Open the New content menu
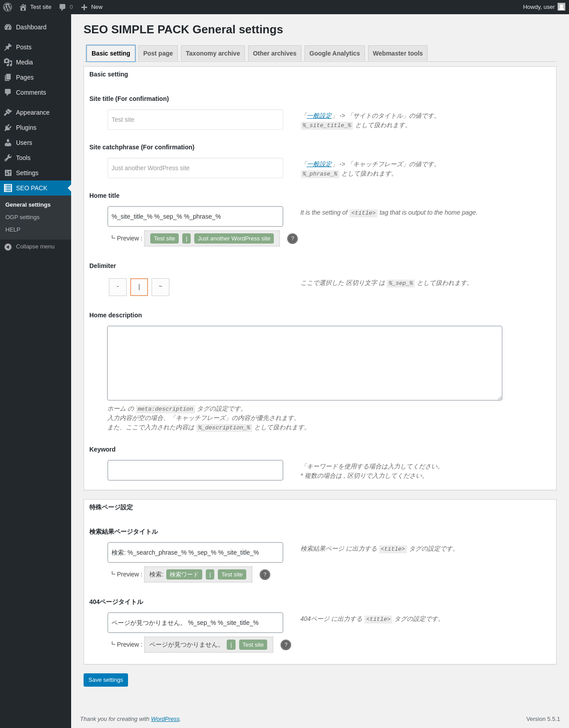This screenshot has height=728, width=569. [92, 7]
